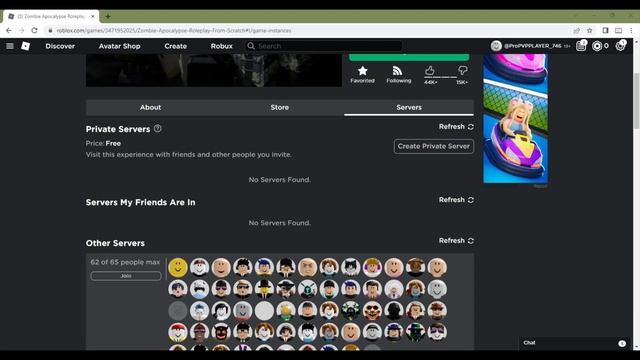Open a new browser tab
The height and width of the screenshot is (360, 640).
click(x=108, y=16)
